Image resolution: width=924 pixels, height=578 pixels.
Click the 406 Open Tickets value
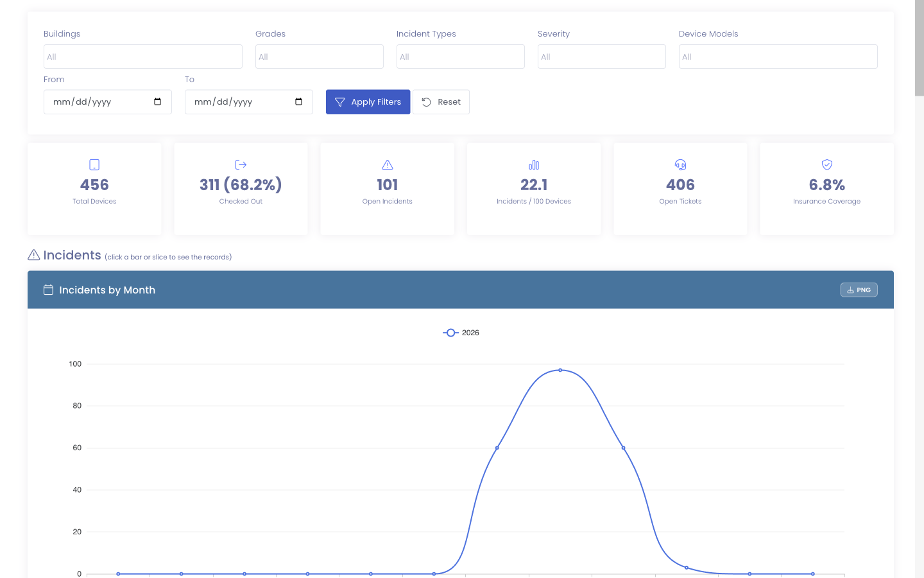[x=680, y=185]
